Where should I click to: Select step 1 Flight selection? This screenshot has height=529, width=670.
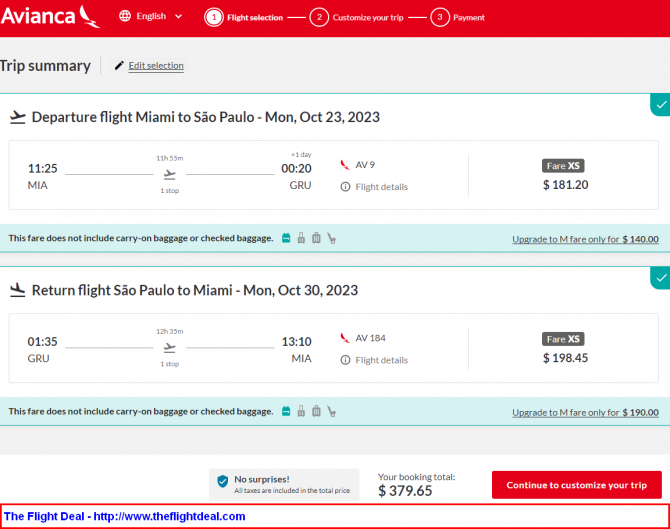244,18
